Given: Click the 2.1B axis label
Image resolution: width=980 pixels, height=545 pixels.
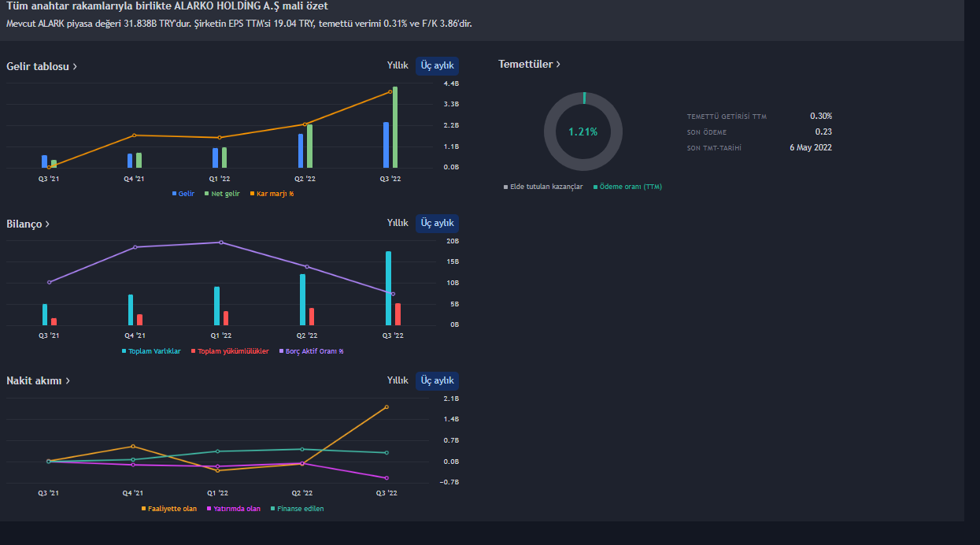Looking at the screenshot, I should click(x=451, y=399).
